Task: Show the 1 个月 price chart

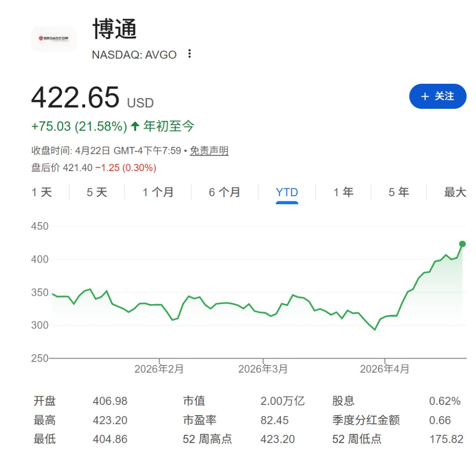Action: 158,192
